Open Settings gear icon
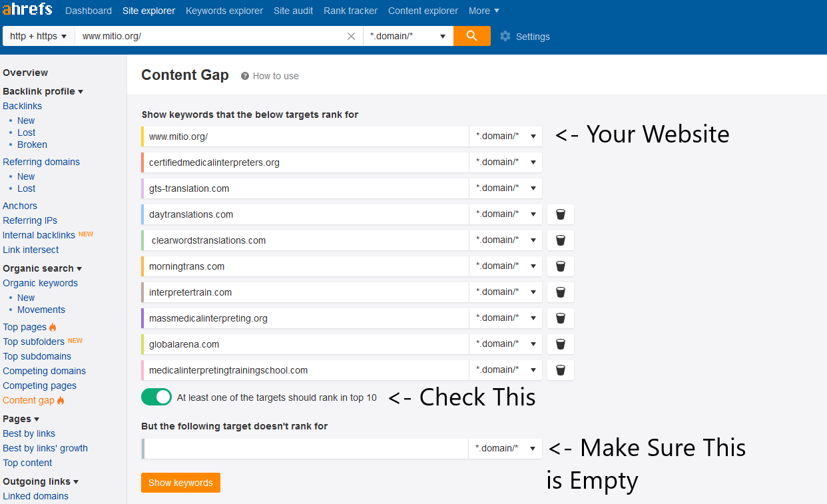This screenshot has height=504, width=827. point(505,36)
